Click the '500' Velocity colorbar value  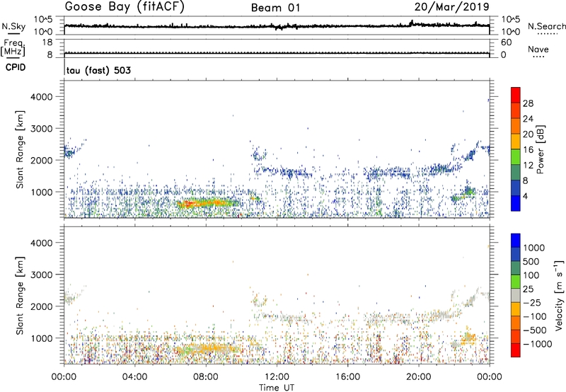(x=531, y=262)
